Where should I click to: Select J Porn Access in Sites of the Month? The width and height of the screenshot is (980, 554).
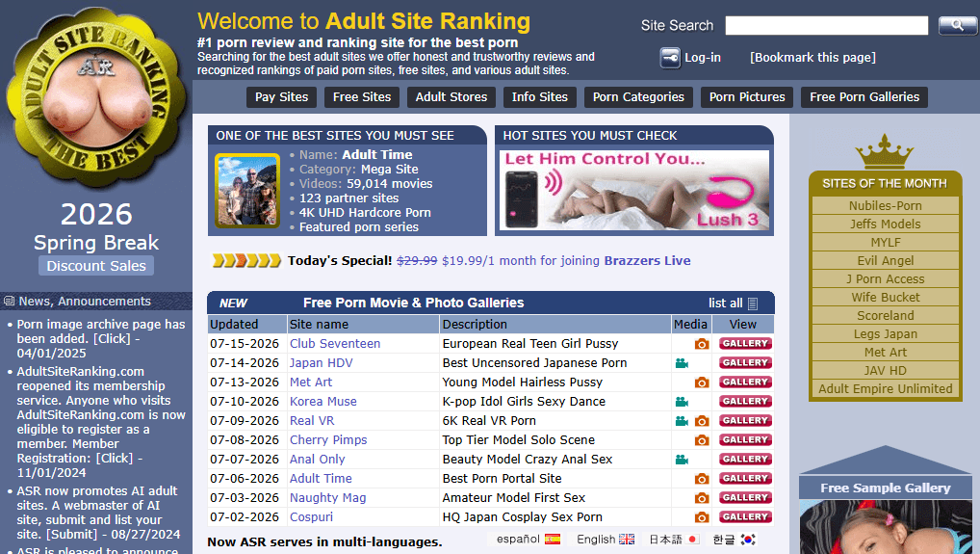coord(885,278)
